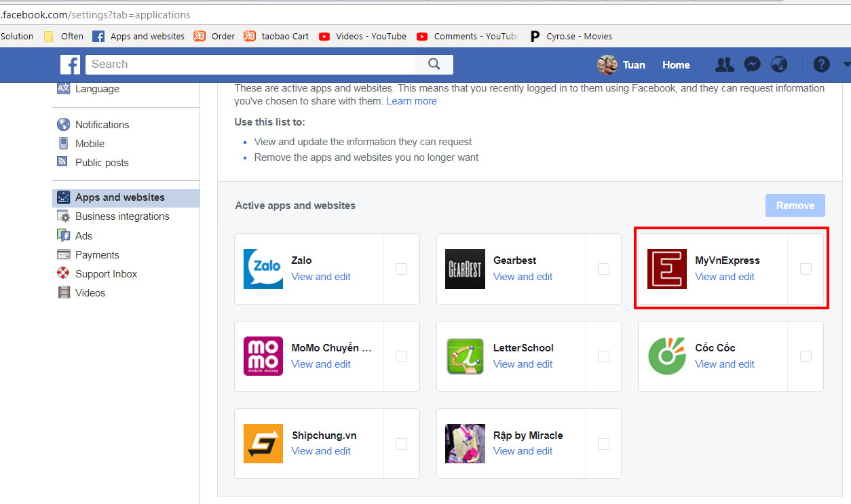Open Notifications globe icon in header

(x=779, y=64)
